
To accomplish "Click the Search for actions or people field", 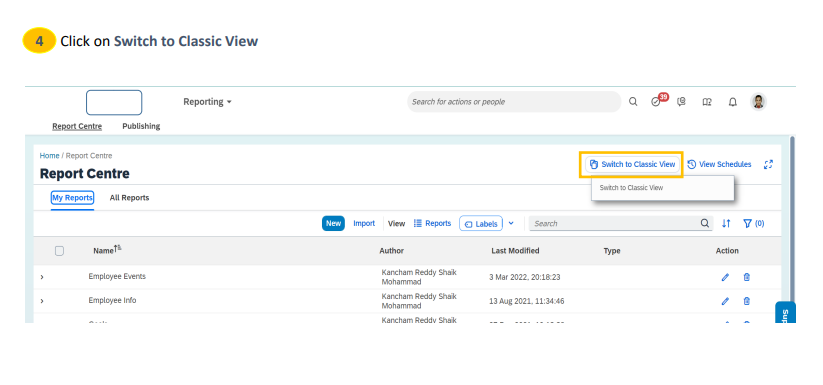I will click(514, 102).
